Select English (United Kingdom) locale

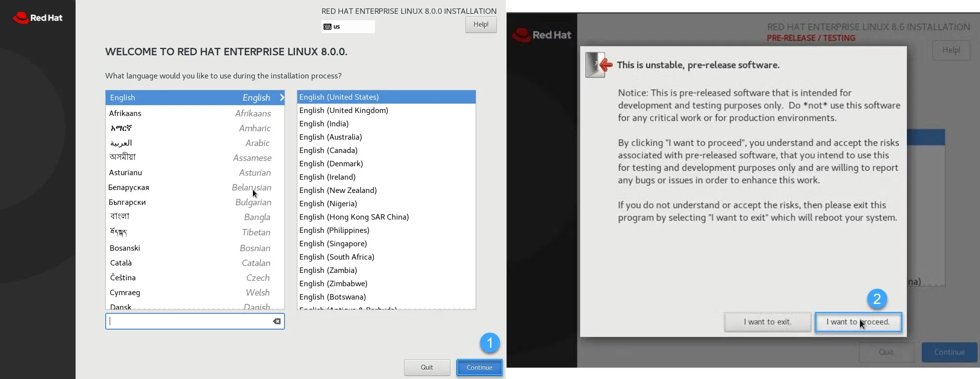[386, 111]
